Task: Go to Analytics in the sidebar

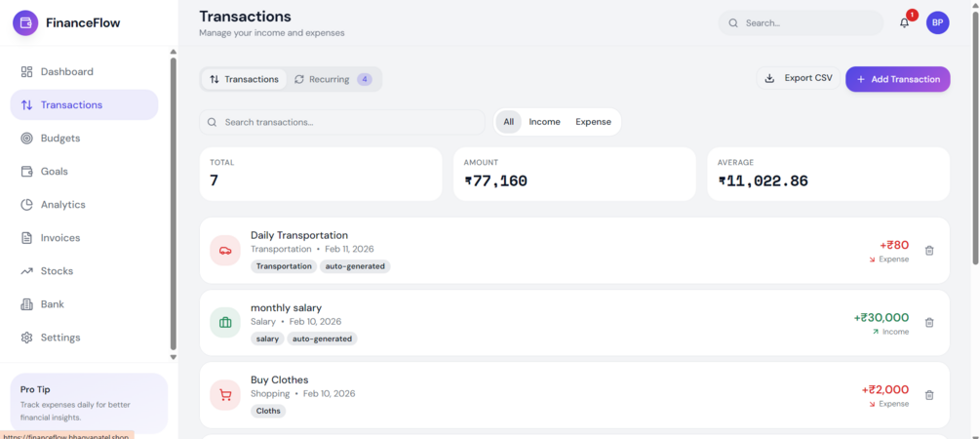Action: [x=62, y=205]
